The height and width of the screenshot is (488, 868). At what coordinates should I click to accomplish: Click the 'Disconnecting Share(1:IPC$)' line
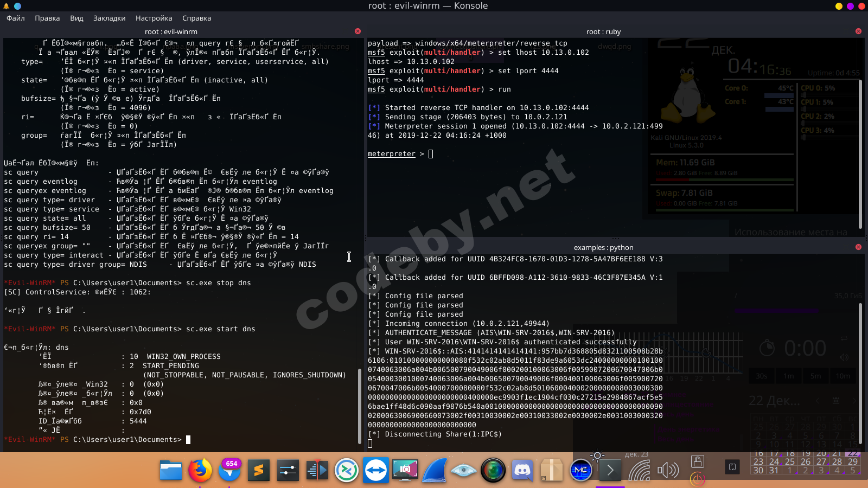[x=435, y=434]
